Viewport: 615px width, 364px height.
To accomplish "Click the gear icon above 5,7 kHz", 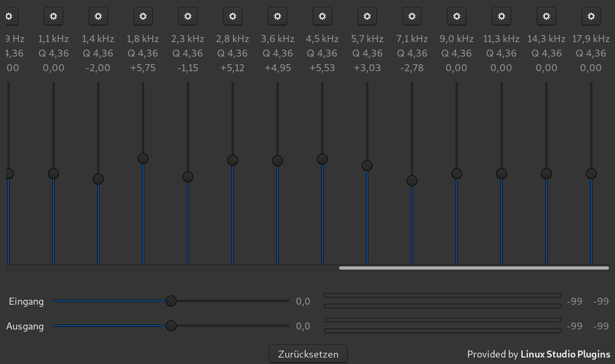I will (367, 16).
